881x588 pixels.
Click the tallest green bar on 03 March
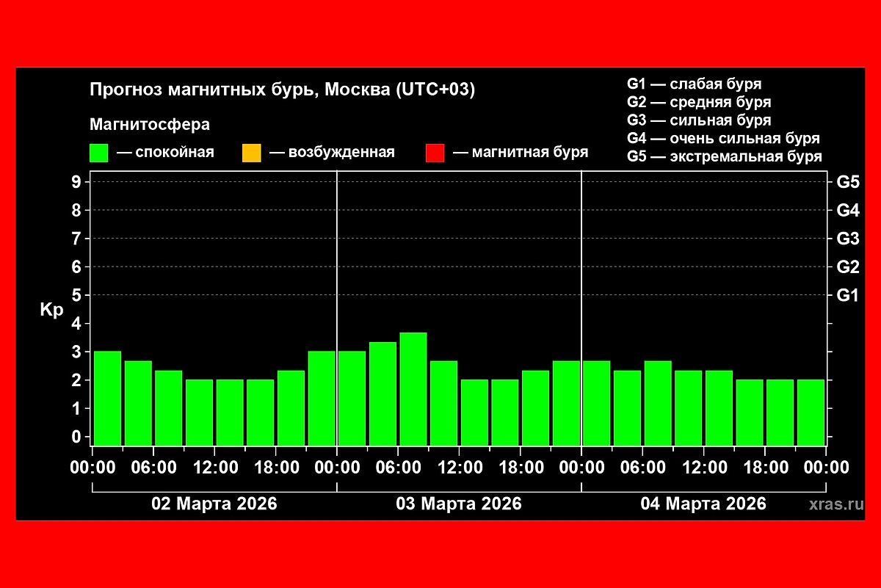click(x=413, y=389)
